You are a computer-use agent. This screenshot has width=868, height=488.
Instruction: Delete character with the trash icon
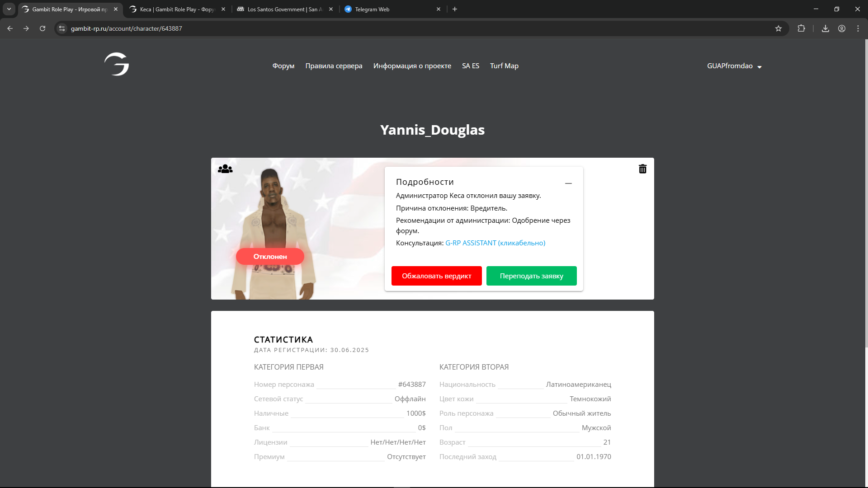[642, 169]
